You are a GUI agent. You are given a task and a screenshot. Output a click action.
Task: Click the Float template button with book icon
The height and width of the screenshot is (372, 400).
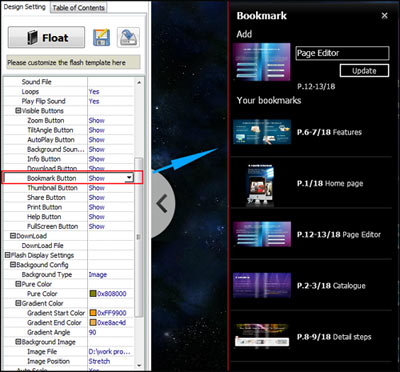pyautogui.click(x=46, y=37)
